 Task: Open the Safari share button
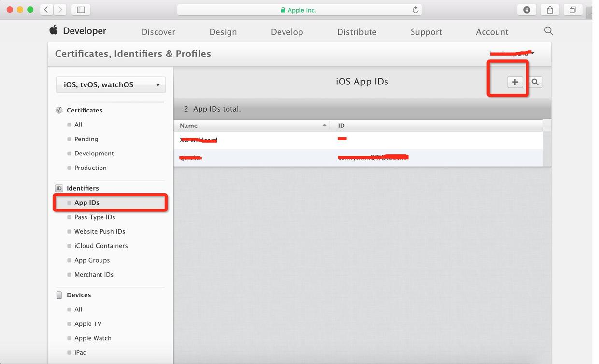pos(550,10)
